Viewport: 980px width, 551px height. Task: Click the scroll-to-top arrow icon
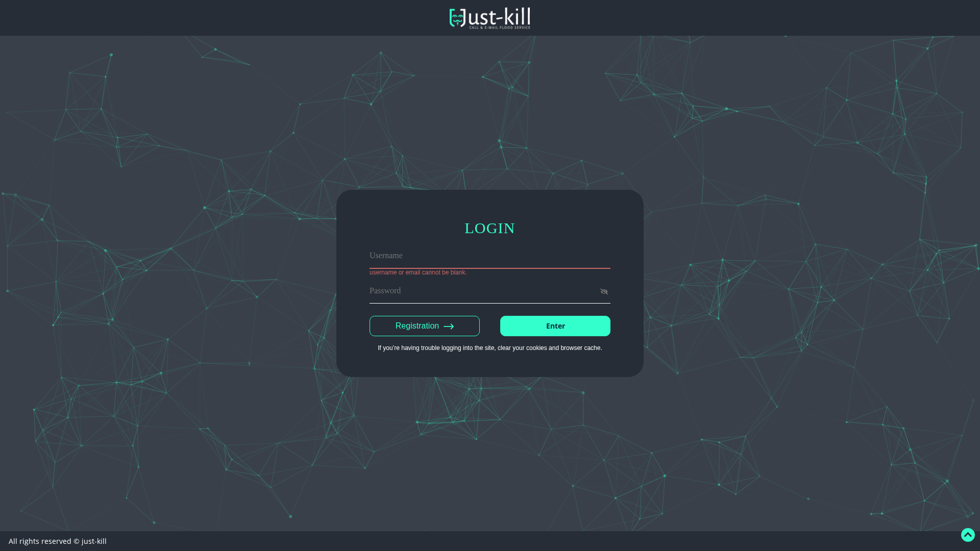click(968, 535)
